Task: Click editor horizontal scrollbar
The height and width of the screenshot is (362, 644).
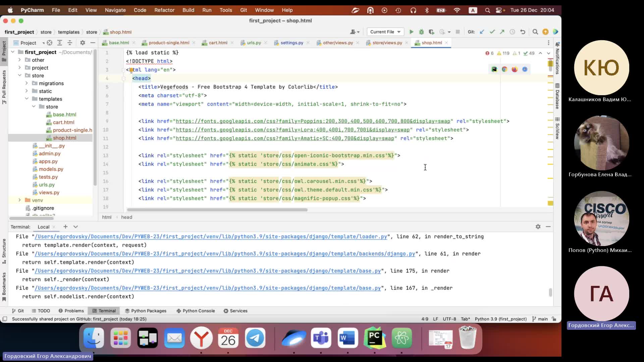Action: pos(217,210)
